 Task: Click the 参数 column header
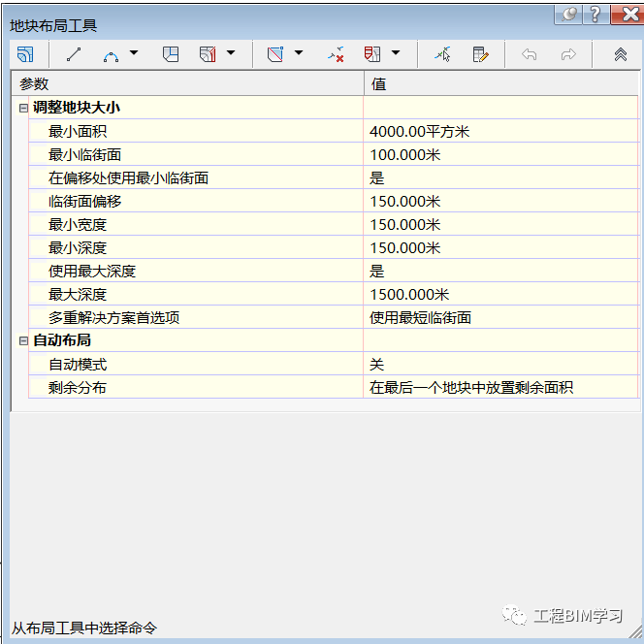tap(188, 84)
